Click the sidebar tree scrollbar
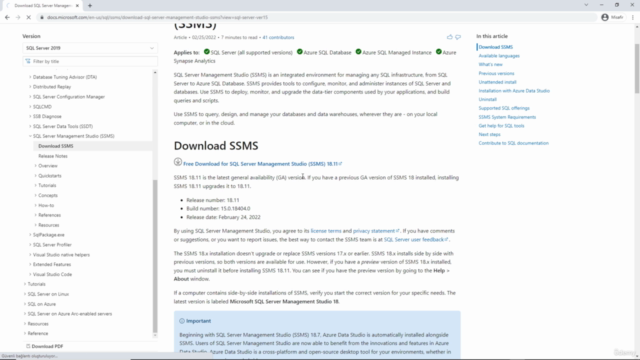The height and width of the screenshot is (360, 640). 155,256
